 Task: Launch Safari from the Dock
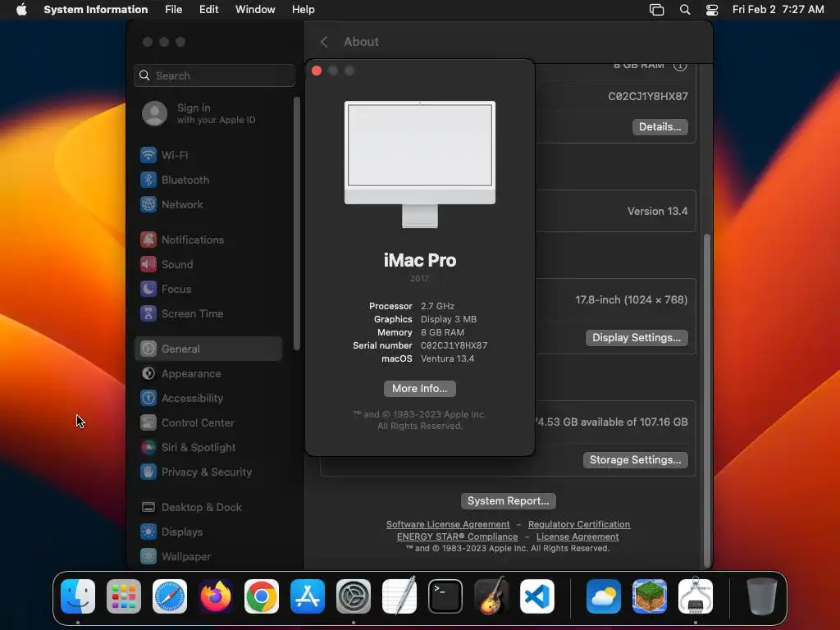click(x=170, y=596)
